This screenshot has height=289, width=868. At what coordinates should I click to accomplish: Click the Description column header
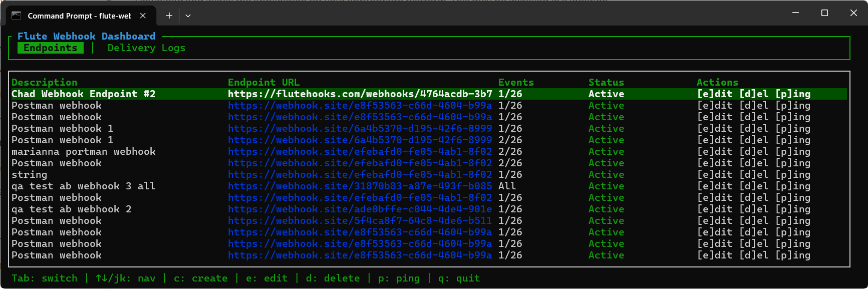click(x=45, y=83)
